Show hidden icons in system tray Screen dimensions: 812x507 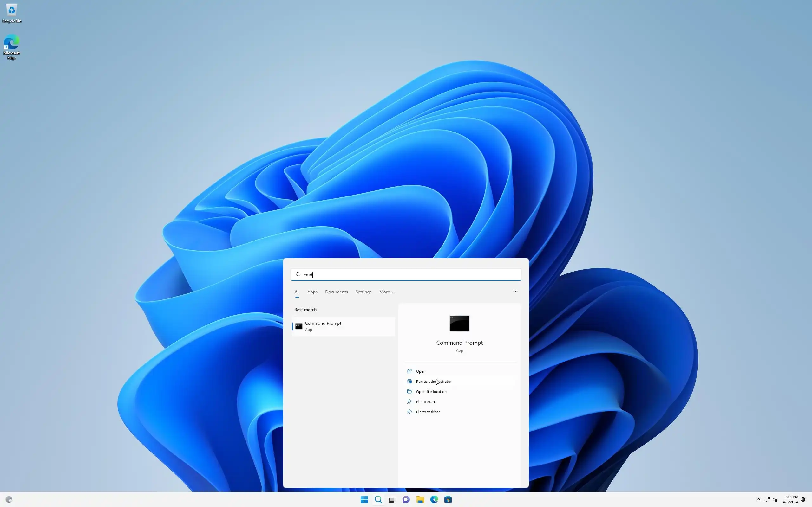click(x=758, y=499)
